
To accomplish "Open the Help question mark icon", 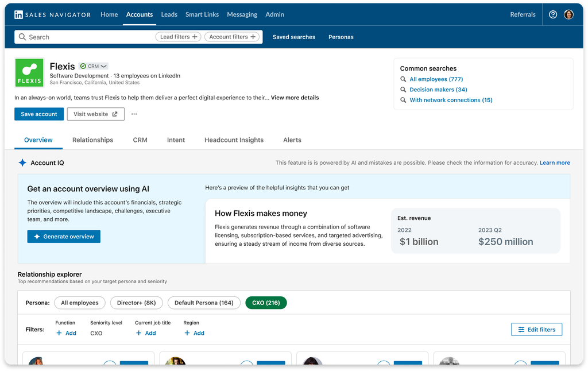I will click(552, 14).
